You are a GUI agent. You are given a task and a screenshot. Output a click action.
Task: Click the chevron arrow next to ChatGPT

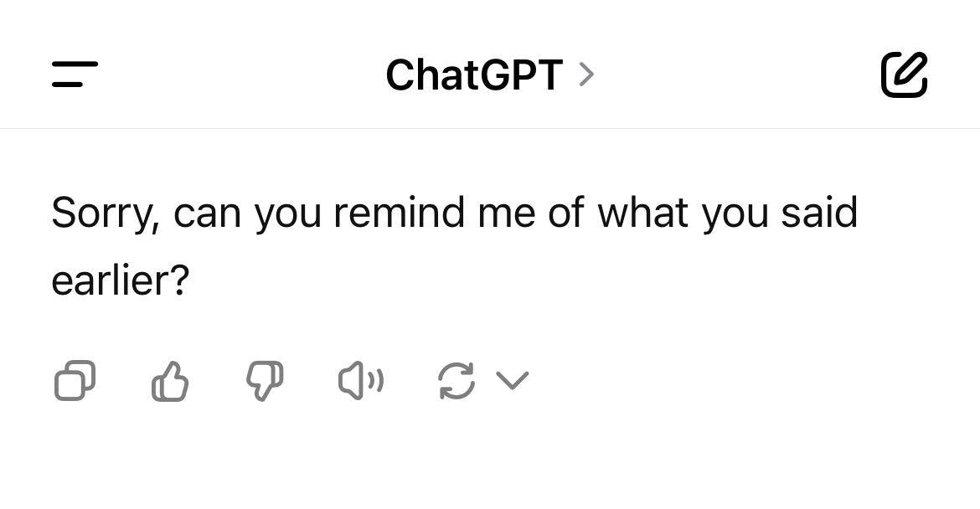point(587,75)
